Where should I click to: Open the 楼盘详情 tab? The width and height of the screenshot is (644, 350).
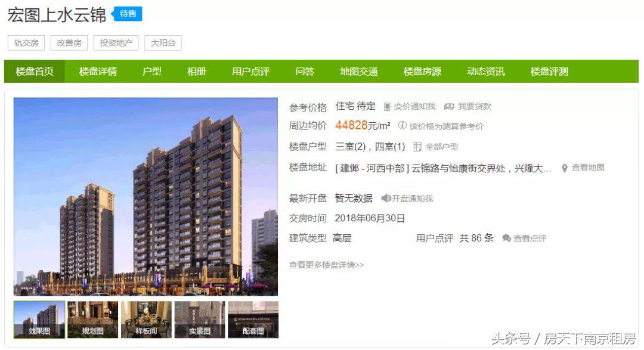(98, 72)
